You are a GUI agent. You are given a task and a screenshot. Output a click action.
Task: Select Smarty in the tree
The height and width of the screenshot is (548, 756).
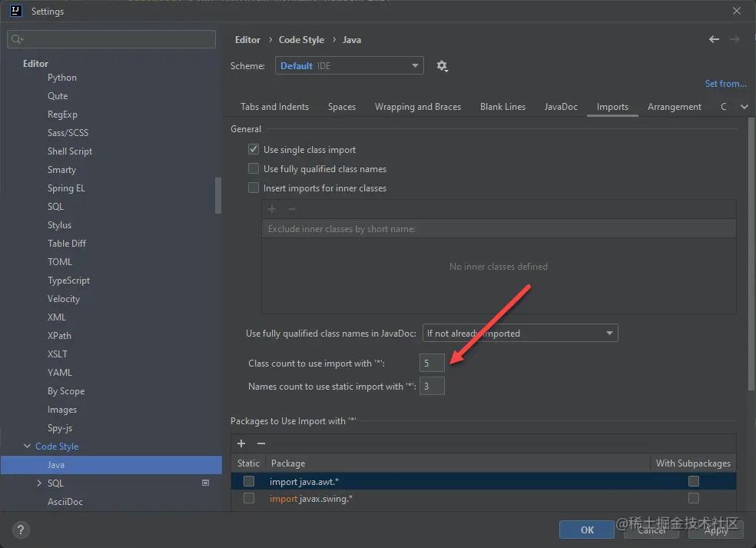61,170
